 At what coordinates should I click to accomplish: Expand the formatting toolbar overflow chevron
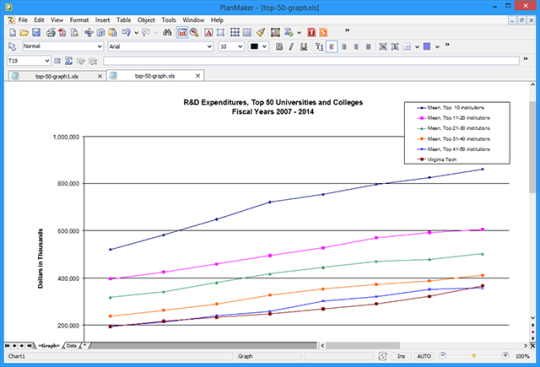click(447, 44)
